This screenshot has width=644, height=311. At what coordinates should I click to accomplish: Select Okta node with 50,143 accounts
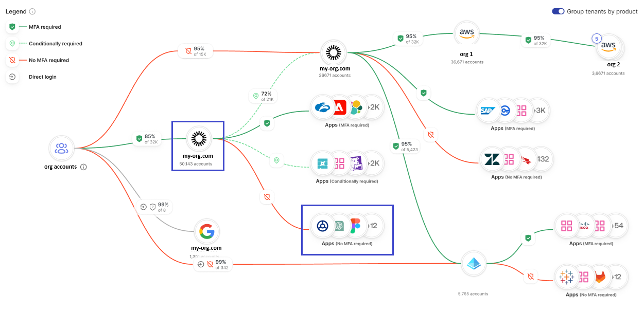tap(199, 139)
